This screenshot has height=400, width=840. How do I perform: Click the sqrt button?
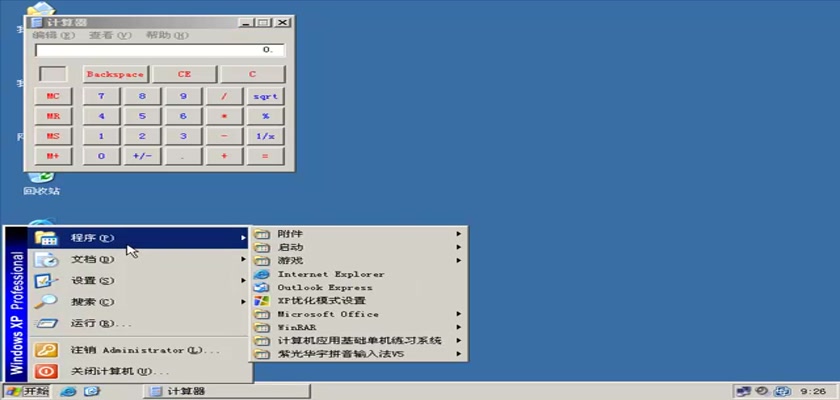pos(265,96)
